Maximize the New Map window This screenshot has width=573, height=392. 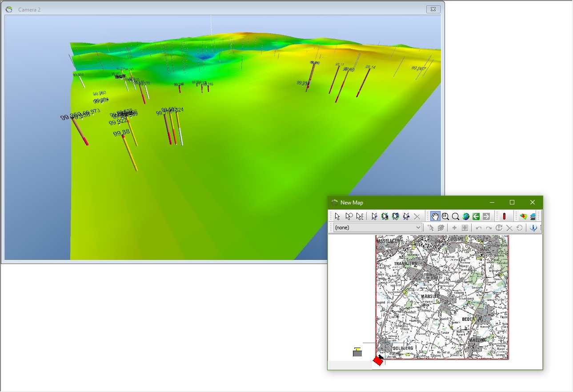512,202
